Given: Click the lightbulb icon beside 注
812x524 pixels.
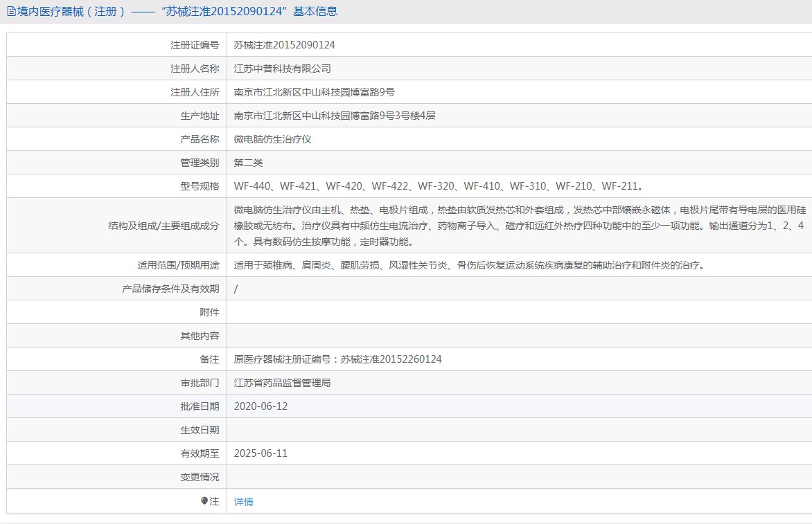Looking at the screenshot, I should click(204, 501).
